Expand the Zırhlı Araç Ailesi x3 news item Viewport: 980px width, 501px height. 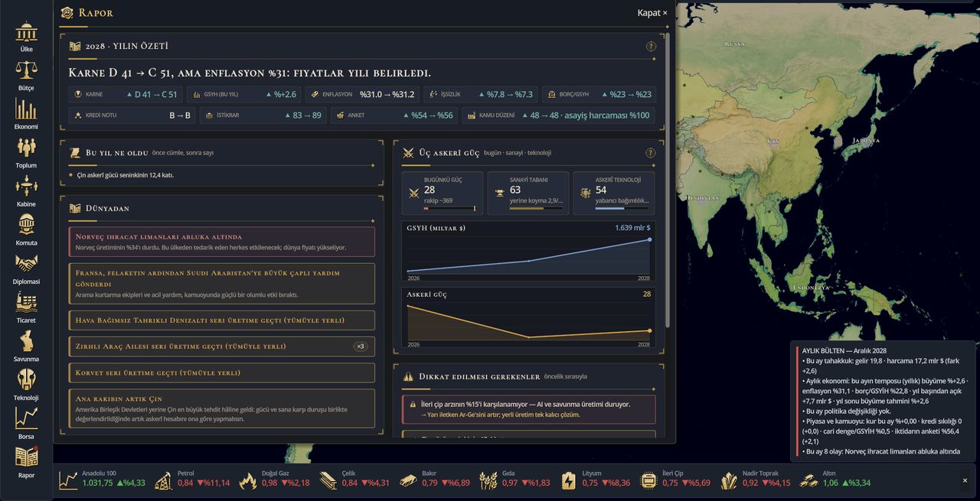(x=222, y=346)
